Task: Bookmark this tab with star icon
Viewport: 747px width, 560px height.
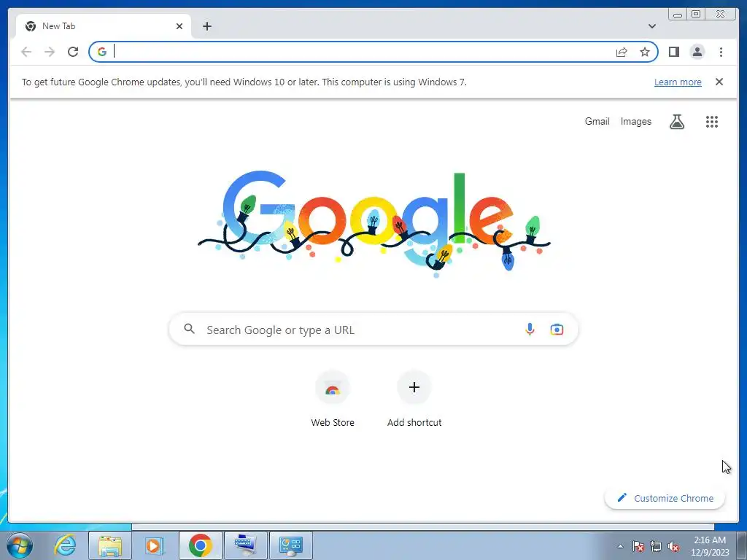Action: point(645,52)
